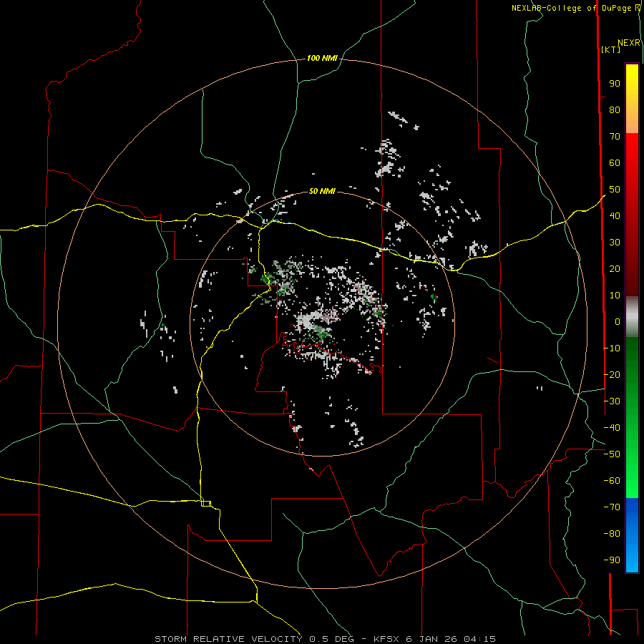Click the [KT] units label above the scale
The height and width of the screenshot is (644, 644).
coord(611,49)
